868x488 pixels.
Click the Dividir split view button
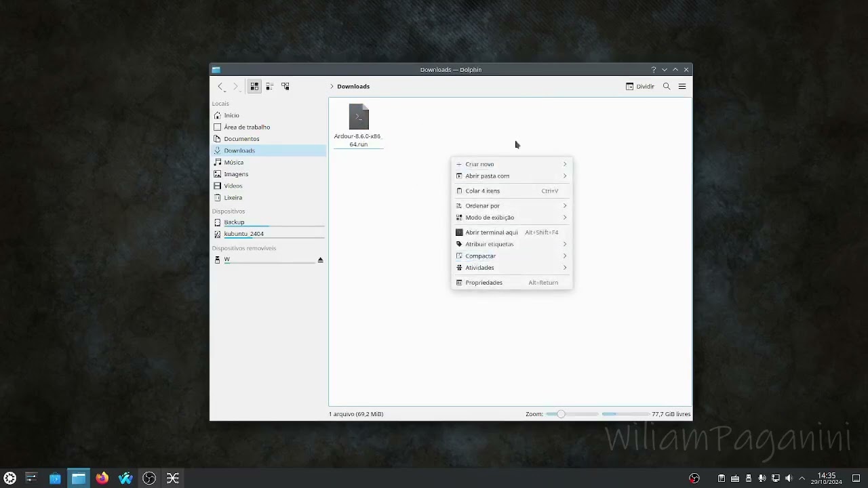[640, 87]
